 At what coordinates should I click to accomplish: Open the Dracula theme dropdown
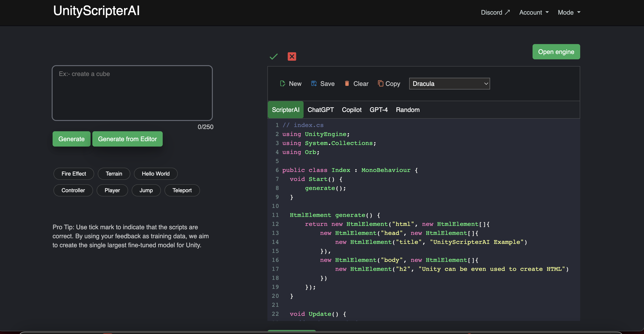[x=449, y=84]
